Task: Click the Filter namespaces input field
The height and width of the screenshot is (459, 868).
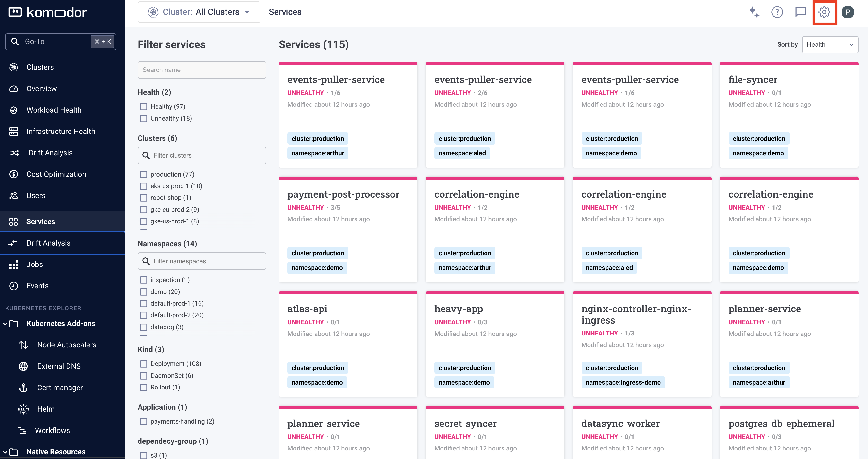Action: pos(201,261)
